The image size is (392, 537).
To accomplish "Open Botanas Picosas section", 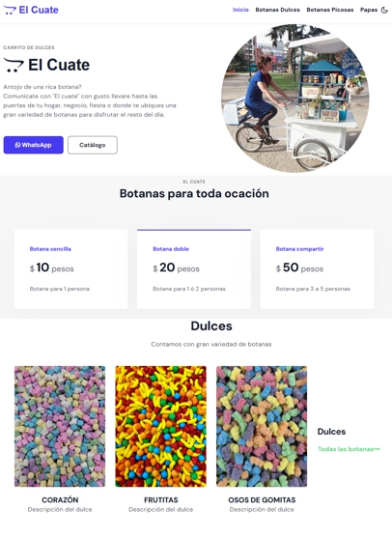I will (329, 10).
